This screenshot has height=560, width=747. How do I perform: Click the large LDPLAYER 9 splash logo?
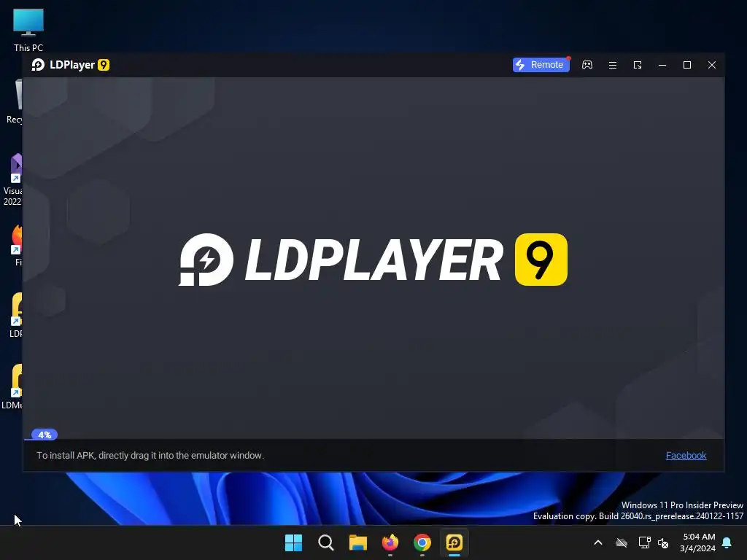tap(373, 260)
